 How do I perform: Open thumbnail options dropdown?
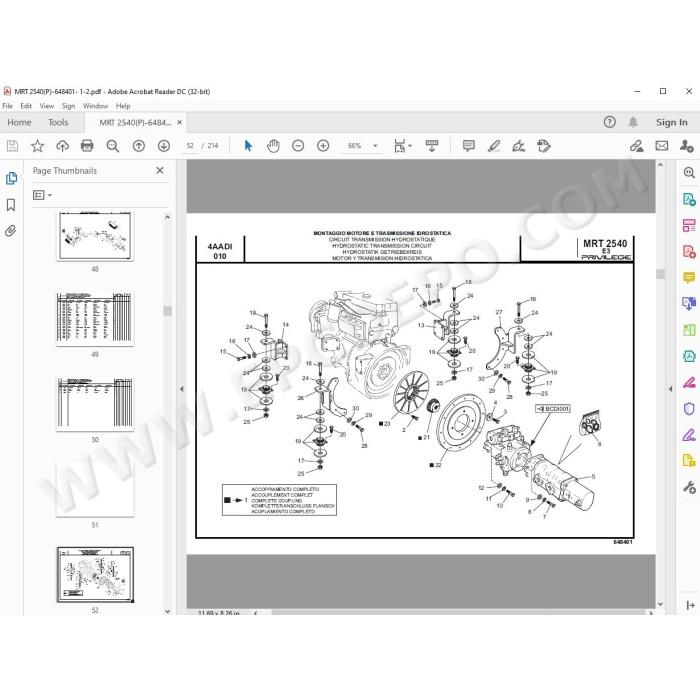[x=42, y=195]
